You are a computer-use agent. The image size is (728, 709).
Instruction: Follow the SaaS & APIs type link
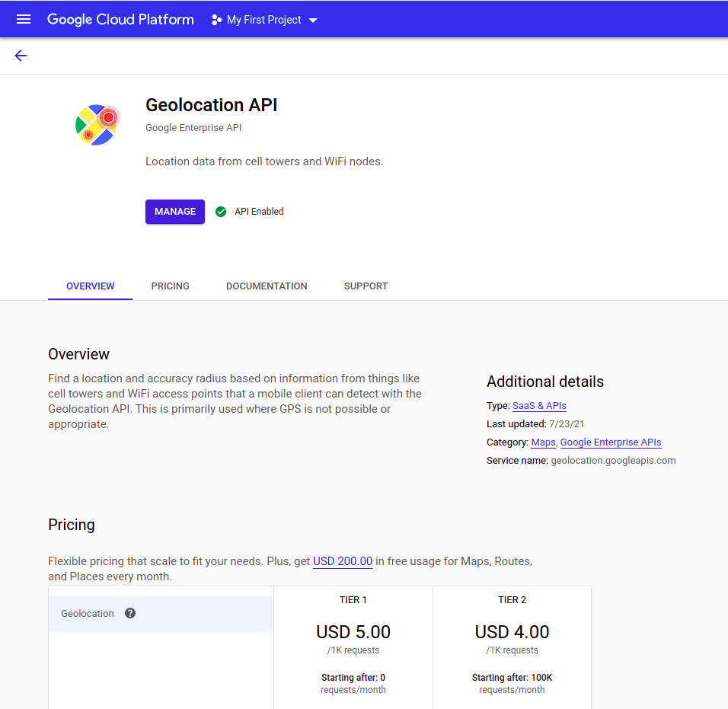(539, 406)
